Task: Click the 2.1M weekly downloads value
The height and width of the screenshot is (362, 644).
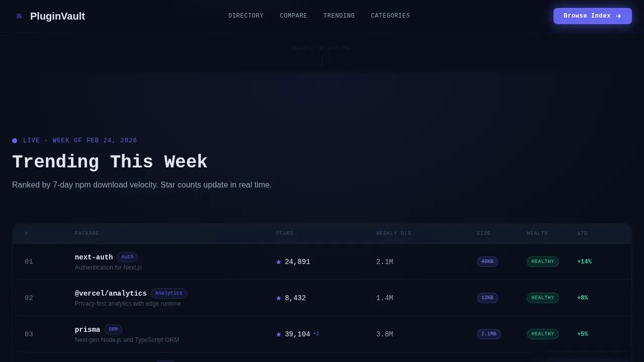Action: point(385,262)
